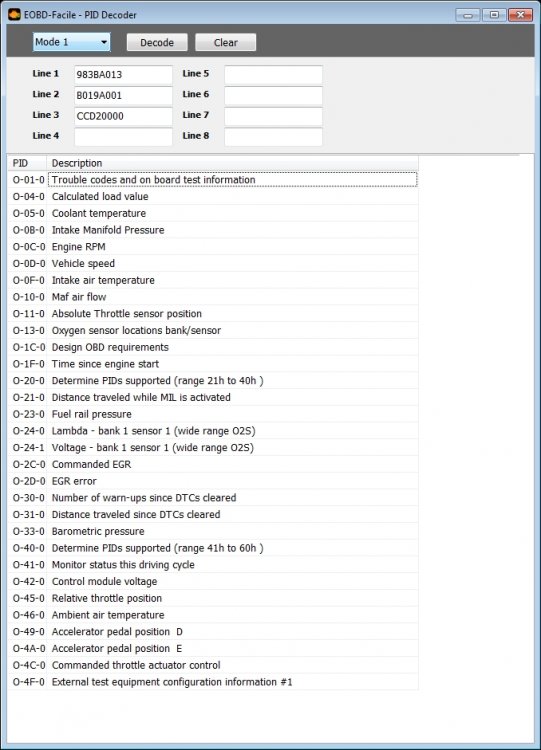This screenshot has height=750, width=541.
Task: Select the Engine RPM row
Action: click(213, 247)
